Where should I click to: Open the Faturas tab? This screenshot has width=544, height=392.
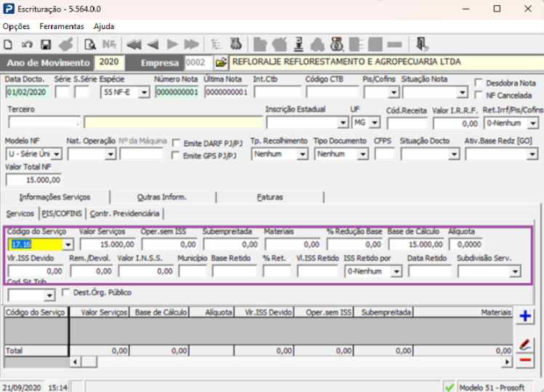click(270, 197)
